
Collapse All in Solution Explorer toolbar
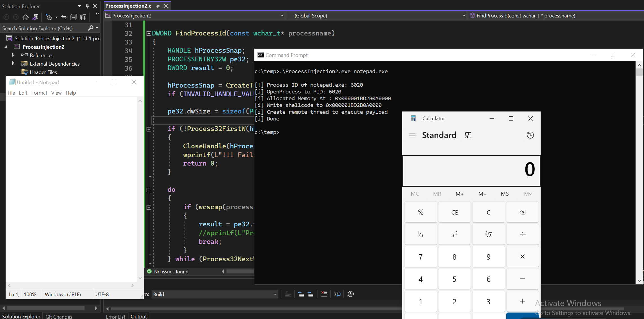coord(74,17)
